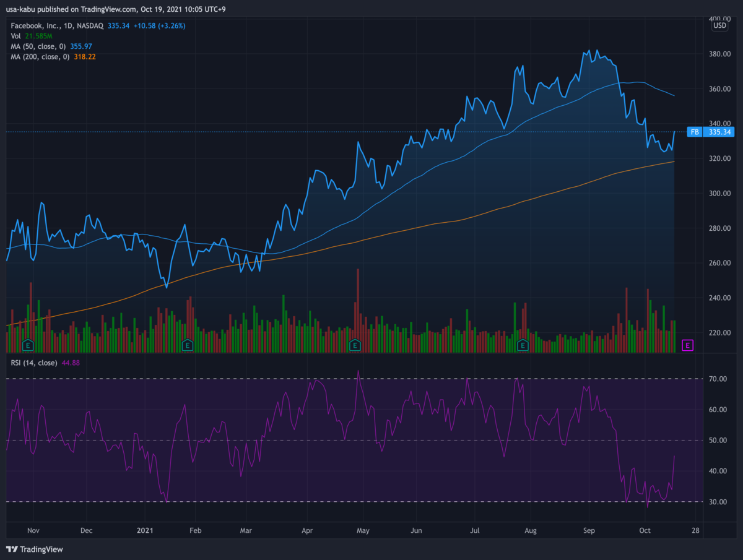Viewport: 743px width, 560px height.
Task: Click the Apr label on time axis
Action: pyautogui.click(x=306, y=530)
